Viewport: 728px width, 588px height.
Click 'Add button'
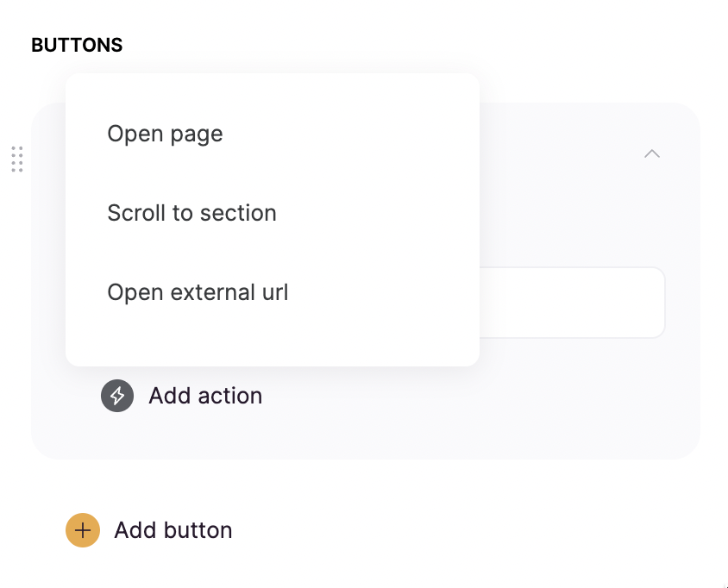pyautogui.click(x=173, y=530)
